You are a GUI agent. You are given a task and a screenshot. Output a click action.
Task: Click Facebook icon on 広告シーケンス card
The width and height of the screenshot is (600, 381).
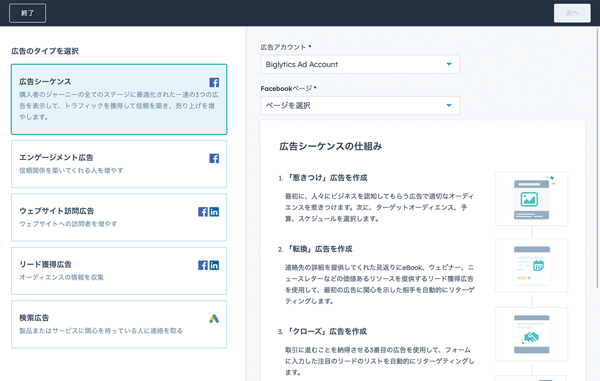coord(214,82)
